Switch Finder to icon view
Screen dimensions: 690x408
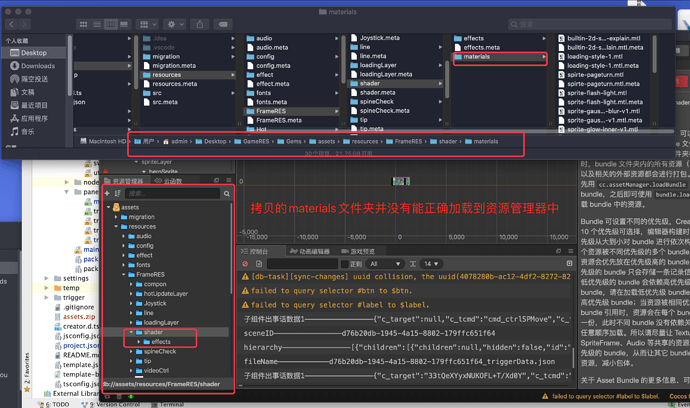(83, 24)
